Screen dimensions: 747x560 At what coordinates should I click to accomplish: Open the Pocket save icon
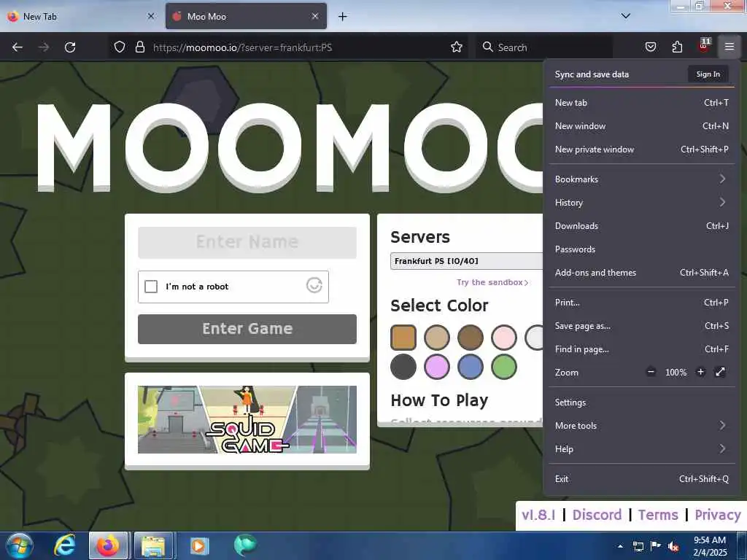pyautogui.click(x=651, y=47)
